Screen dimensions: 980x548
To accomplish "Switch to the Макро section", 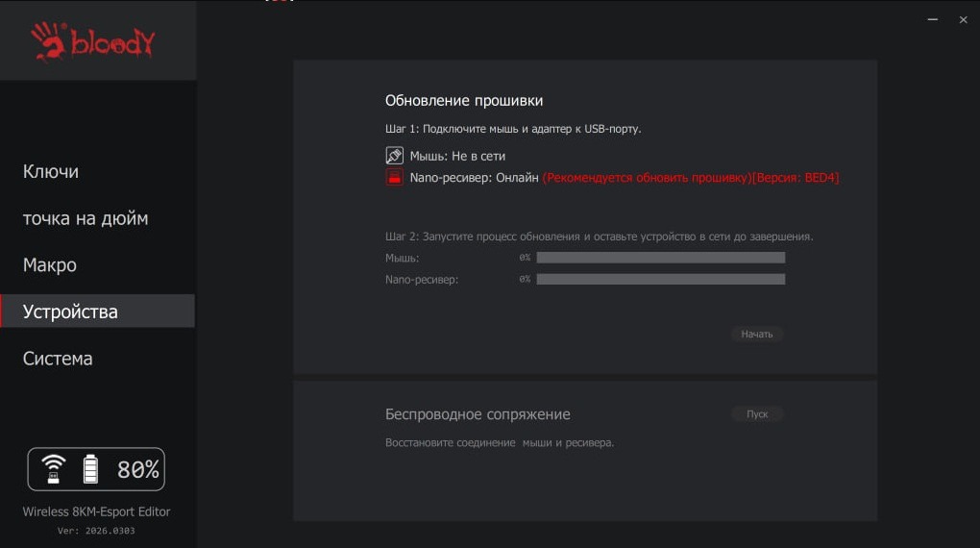I will pos(50,265).
